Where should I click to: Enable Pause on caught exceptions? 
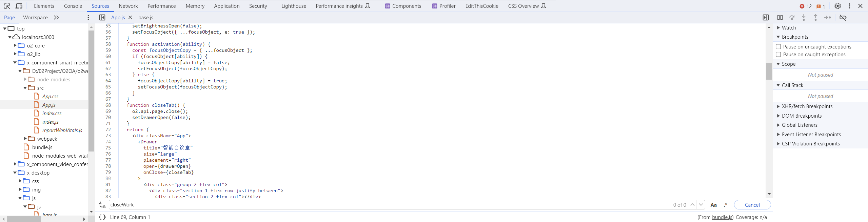tap(778, 55)
